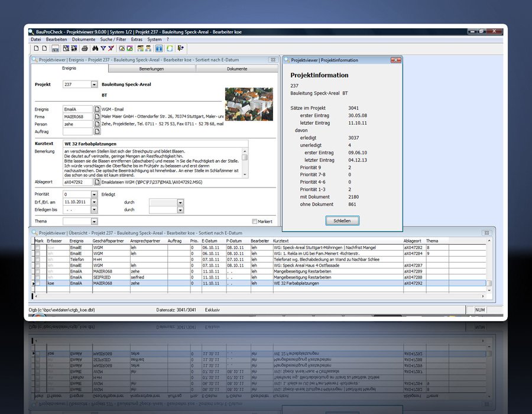Click the save (floppy disk) toolbar icon

(x=55, y=48)
